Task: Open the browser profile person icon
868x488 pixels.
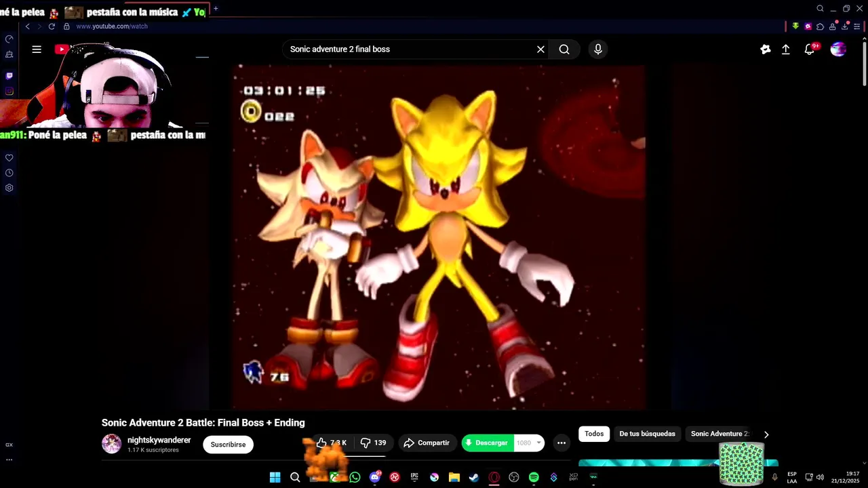Action: click(833, 26)
